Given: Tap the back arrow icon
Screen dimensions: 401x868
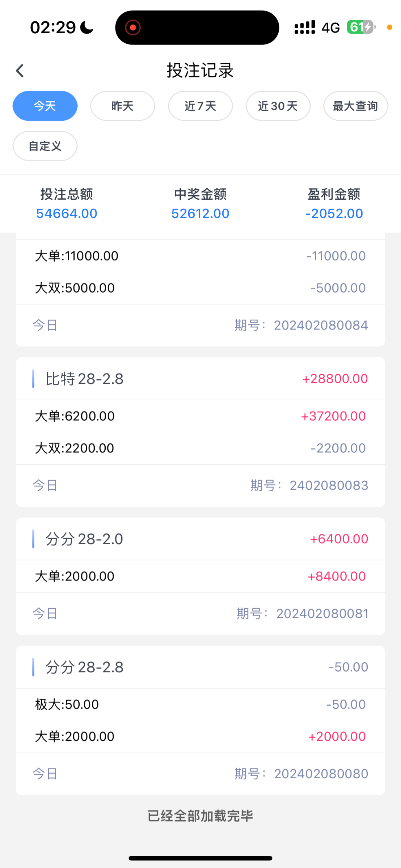Looking at the screenshot, I should click(x=20, y=71).
